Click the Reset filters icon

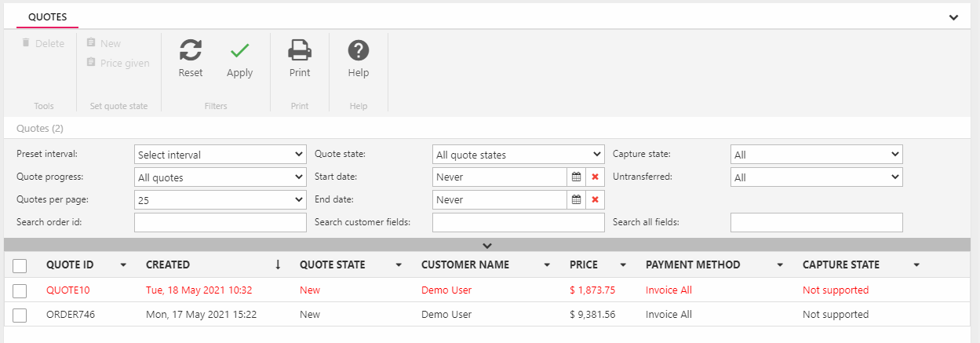(x=190, y=51)
